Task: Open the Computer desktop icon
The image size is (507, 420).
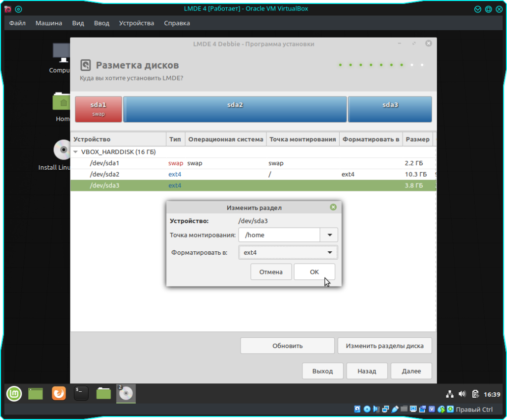Action: tap(62, 54)
